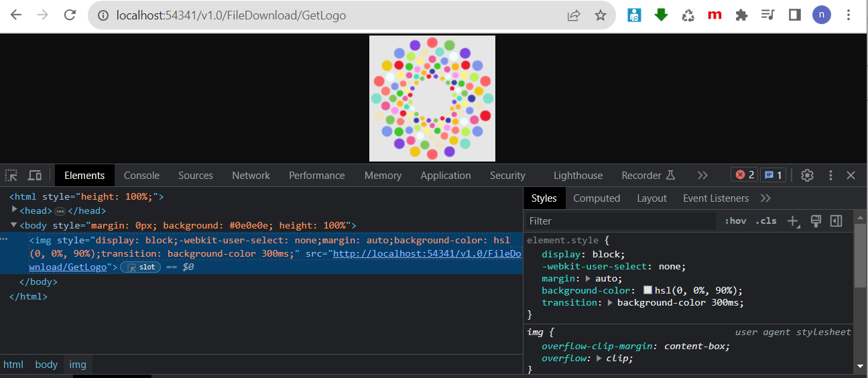Switch to the Console tab
Image resolution: width=868 pixels, height=378 pixels.
tap(141, 176)
